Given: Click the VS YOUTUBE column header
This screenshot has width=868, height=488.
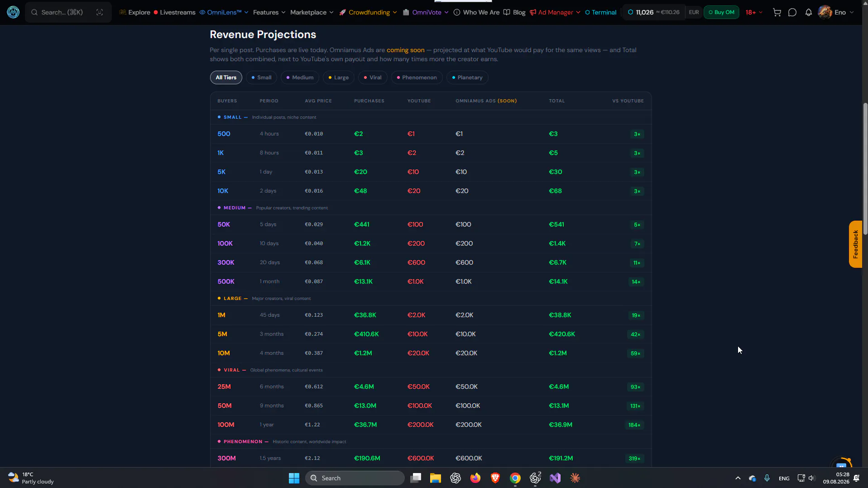Looking at the screenshot, I should coord(628,101).
